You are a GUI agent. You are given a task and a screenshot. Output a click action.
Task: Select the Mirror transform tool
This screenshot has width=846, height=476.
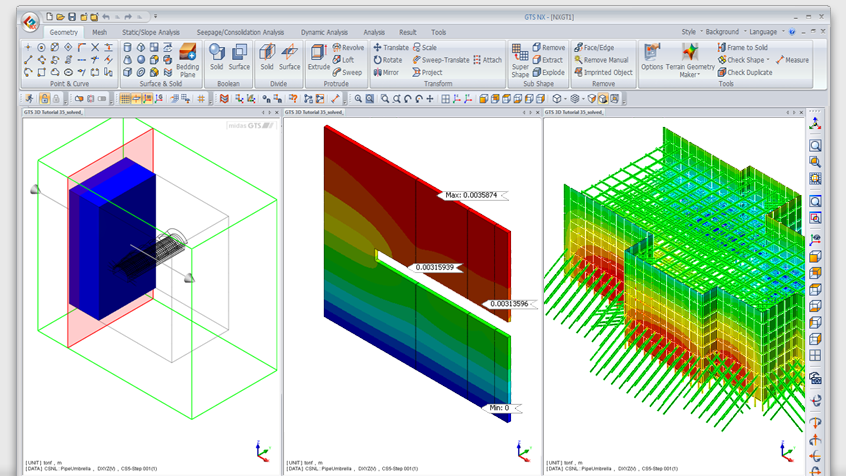[x=386, y=73]
